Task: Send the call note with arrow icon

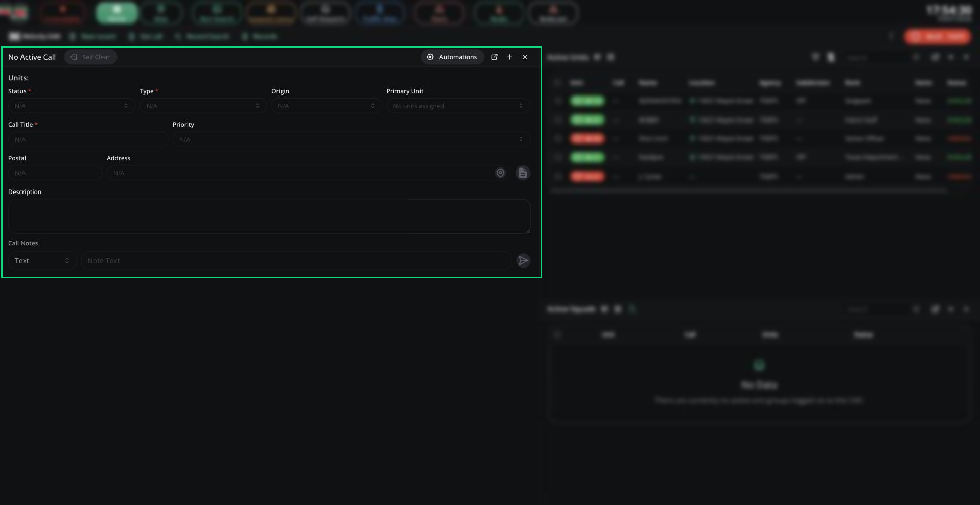Action: [523, 261]
